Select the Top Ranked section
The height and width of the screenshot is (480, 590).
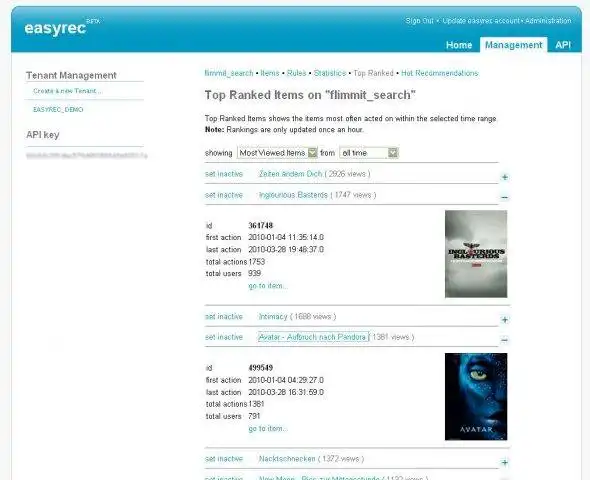point(373,73)
